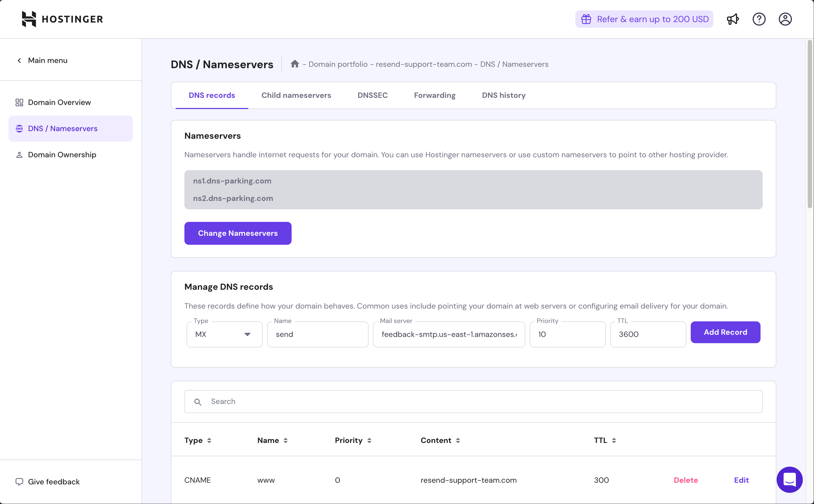Image resolution: width=814 pixels, height=504 pixels.
Task: Sort records by TTL column arrows
Action: (x=614, y=440)
